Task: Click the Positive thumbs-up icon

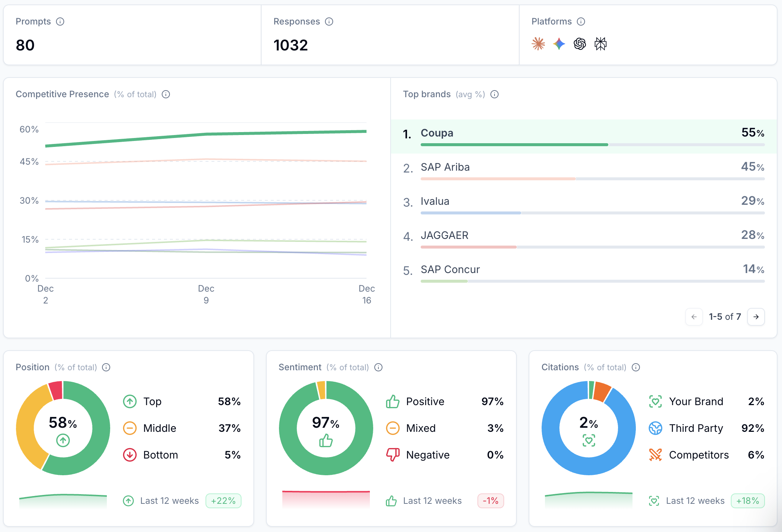Action: pyautogui.click(x=393, y=401)
